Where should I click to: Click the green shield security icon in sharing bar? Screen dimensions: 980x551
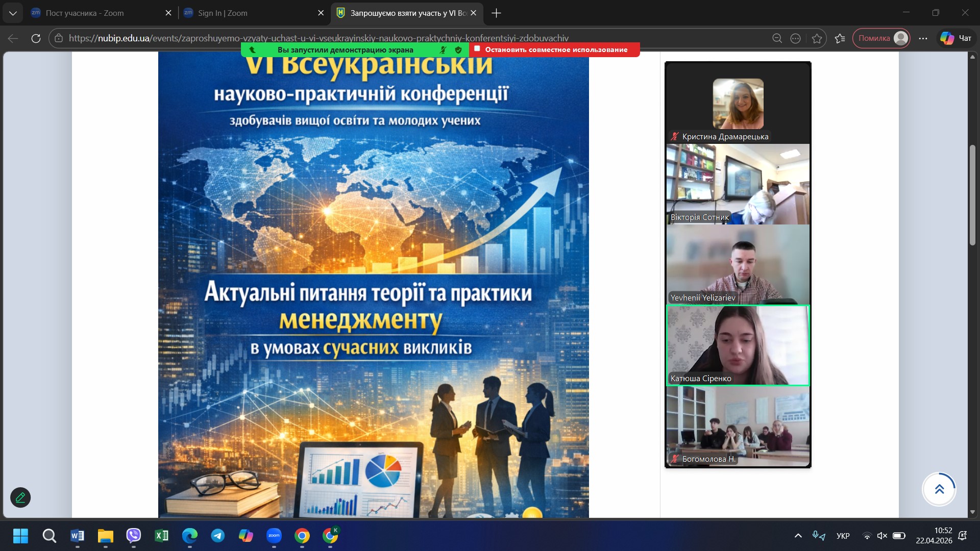[x=458, y=49]
